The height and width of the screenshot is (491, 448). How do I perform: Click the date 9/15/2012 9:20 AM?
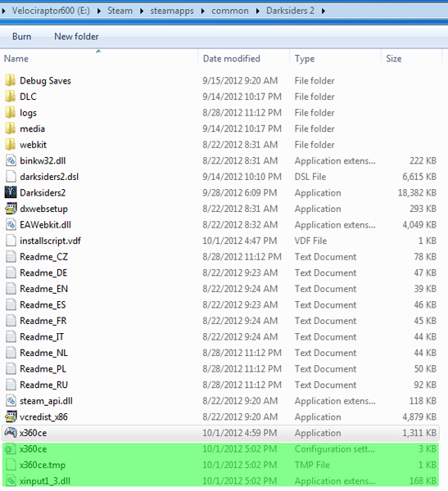coord(240,80)
